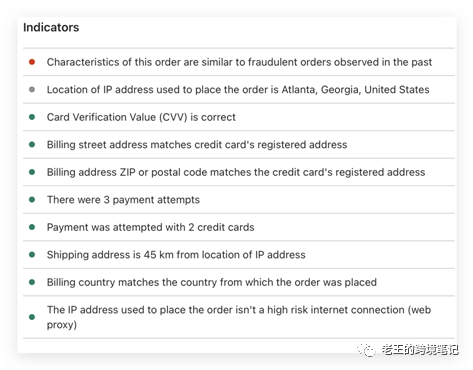Click green dot beside 3 payment attempts

click(32, 200)
